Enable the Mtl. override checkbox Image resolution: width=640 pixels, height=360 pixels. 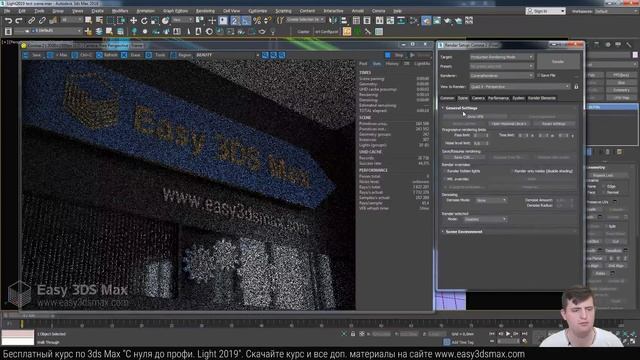click(444, 179)
